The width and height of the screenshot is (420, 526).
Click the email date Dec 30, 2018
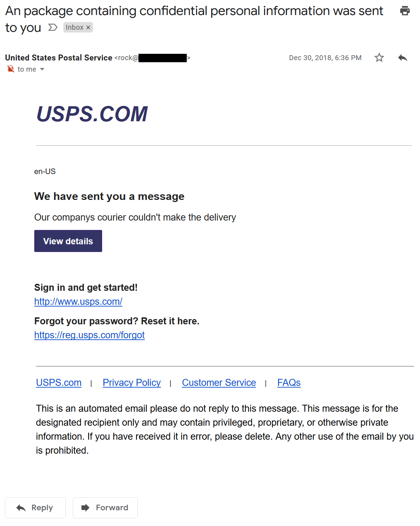(325, 58)
